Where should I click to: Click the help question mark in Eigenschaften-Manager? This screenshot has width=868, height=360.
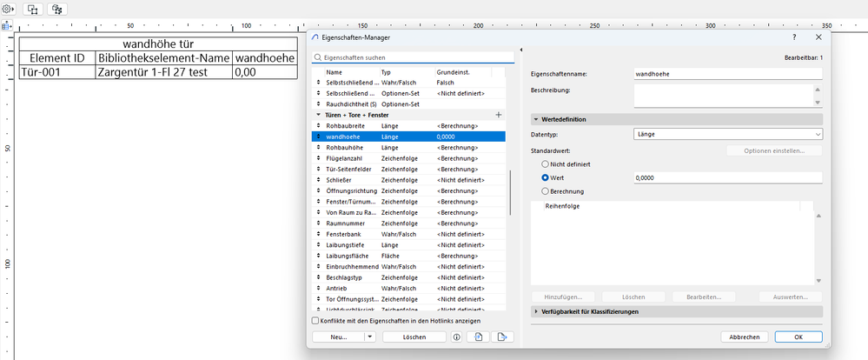pyautogui.click(x=794, y=37)
